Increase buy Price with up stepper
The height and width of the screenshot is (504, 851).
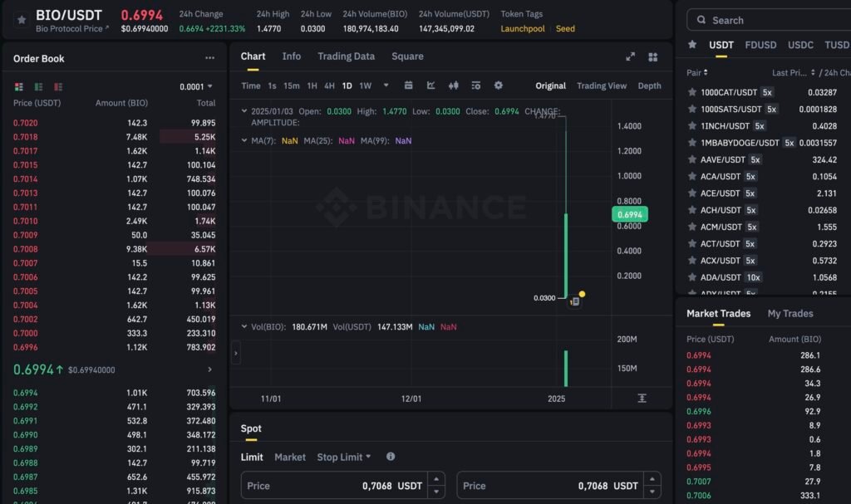[x=436, y=479]
